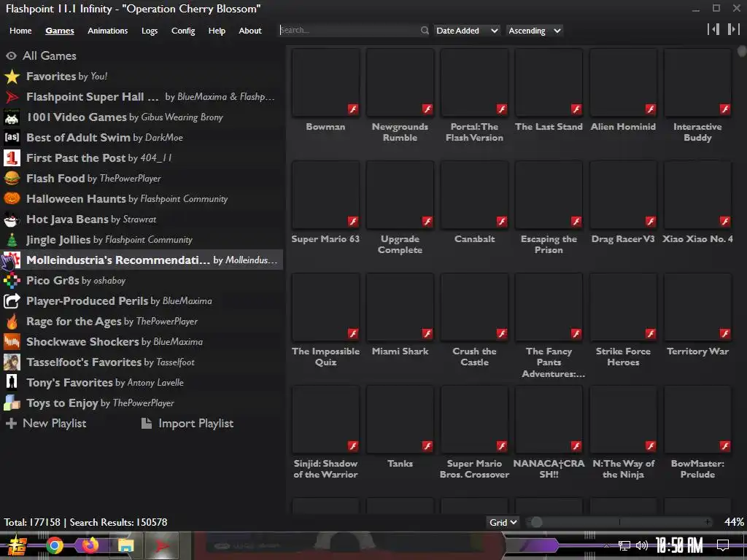
Task: Select Molleindustria's Recommendations playlist
Action: pyautogui.click(x=142, y=260)
